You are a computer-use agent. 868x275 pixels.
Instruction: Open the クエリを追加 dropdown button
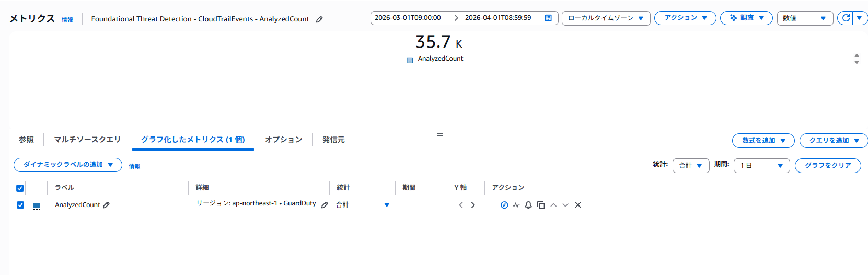tap(834, 141)
